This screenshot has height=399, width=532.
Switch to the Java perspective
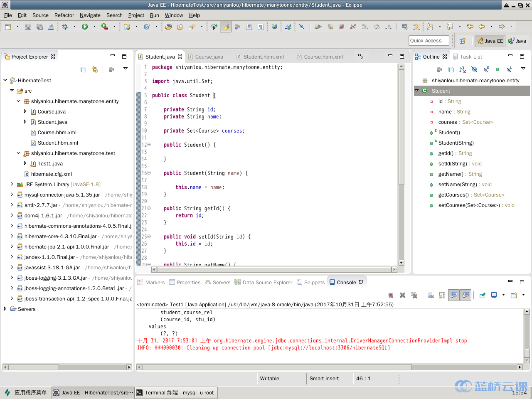click(x=517, y=41)
